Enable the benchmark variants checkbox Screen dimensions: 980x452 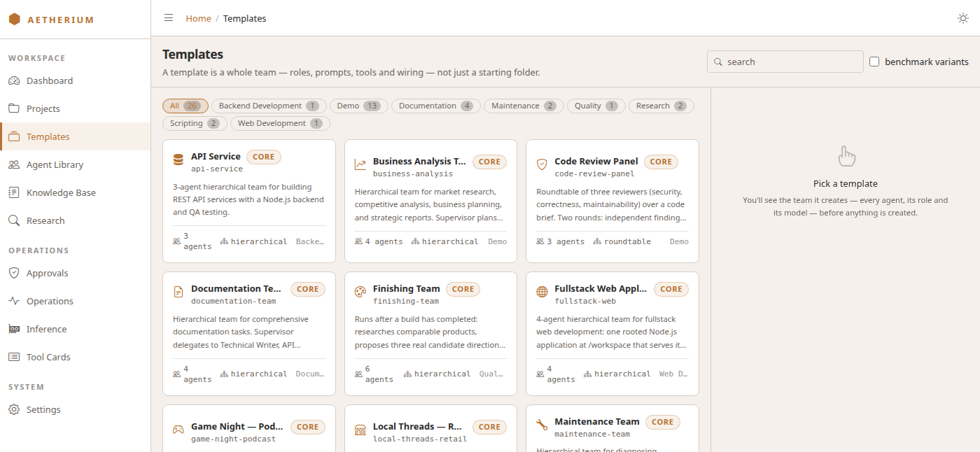(874, 62)
